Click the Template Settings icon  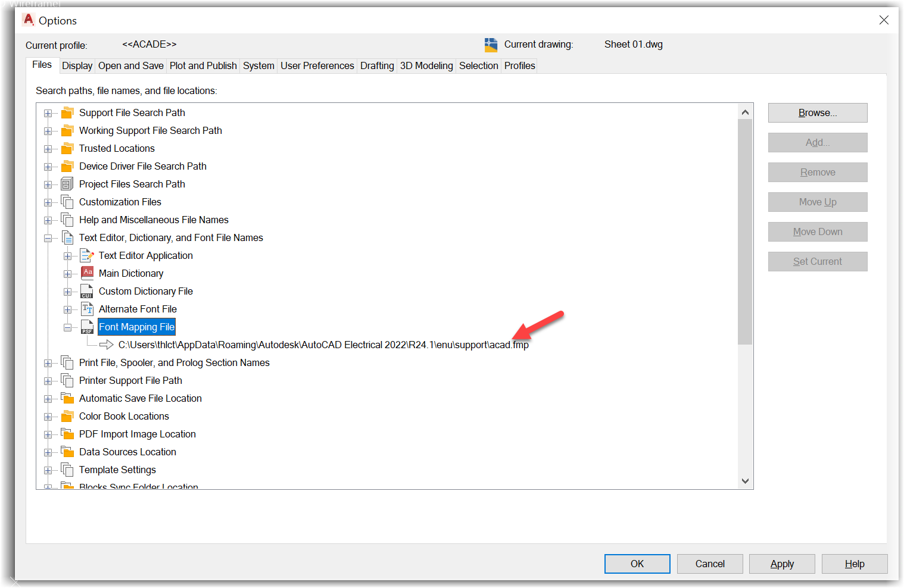click(x=67, y=470)
